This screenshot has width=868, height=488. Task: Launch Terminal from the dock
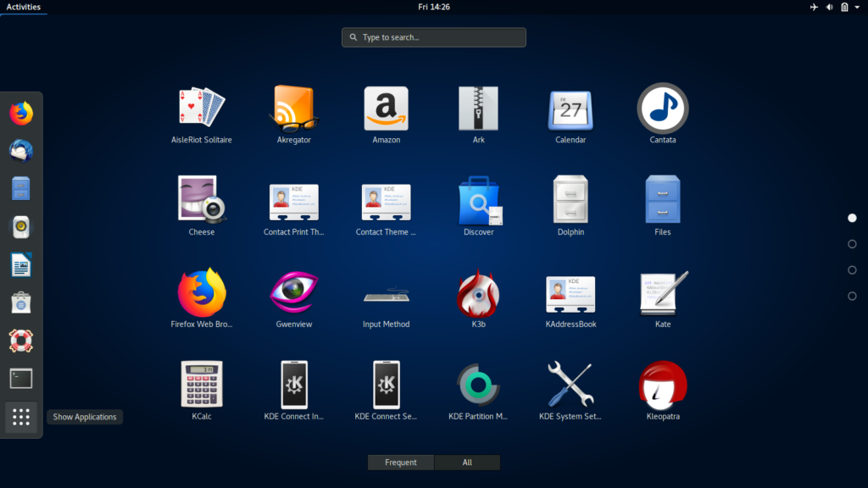[21, 379]
